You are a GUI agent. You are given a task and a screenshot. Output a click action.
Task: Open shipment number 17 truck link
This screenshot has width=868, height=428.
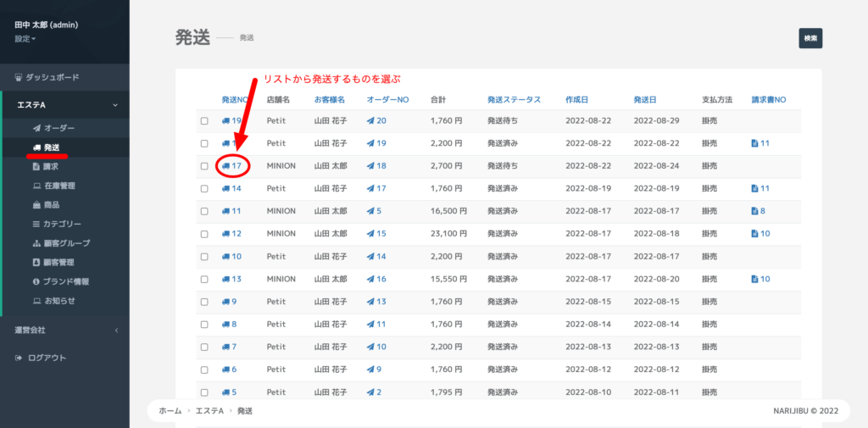(232, 166)
